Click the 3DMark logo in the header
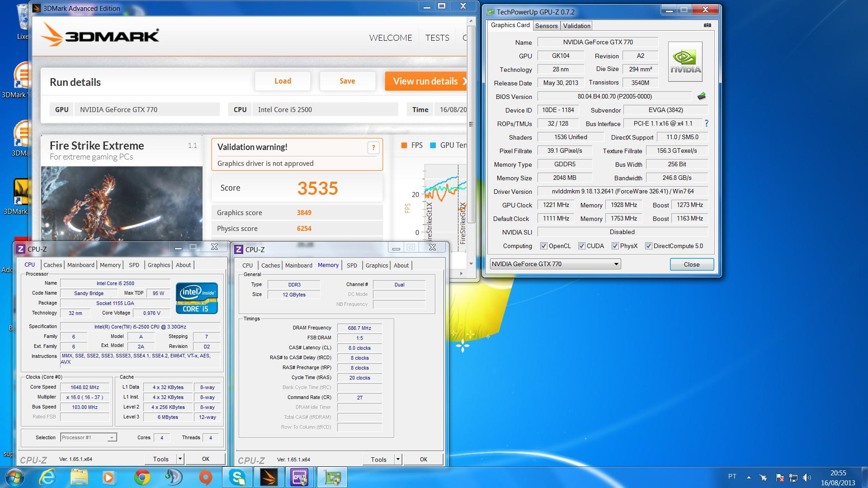This screenshot has height=488, width=868. (x=100, y=35)
